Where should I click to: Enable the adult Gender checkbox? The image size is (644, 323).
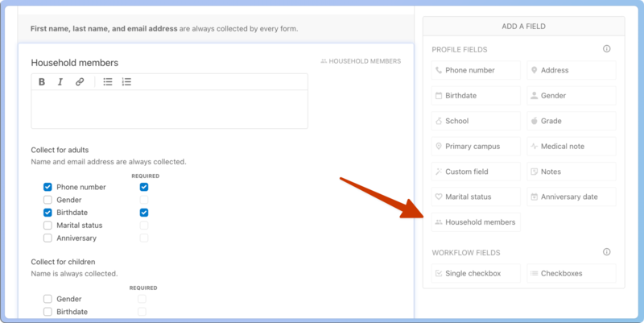pyautogui.click(x=47, y=200)
